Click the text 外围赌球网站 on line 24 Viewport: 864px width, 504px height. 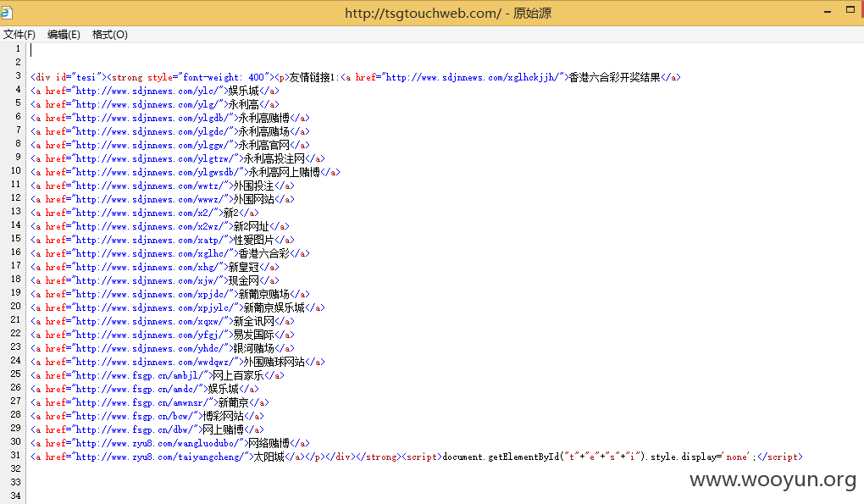[x=274, y=362]
